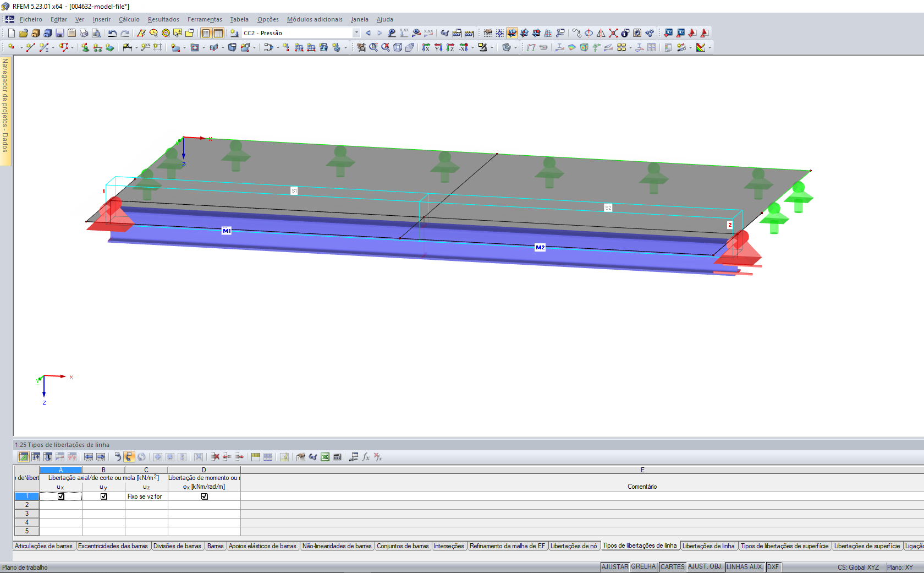Select surface label S1 in model view
The height and width of the screenshot is (573, 924).
pyautogui.click(x=294, y=191)
